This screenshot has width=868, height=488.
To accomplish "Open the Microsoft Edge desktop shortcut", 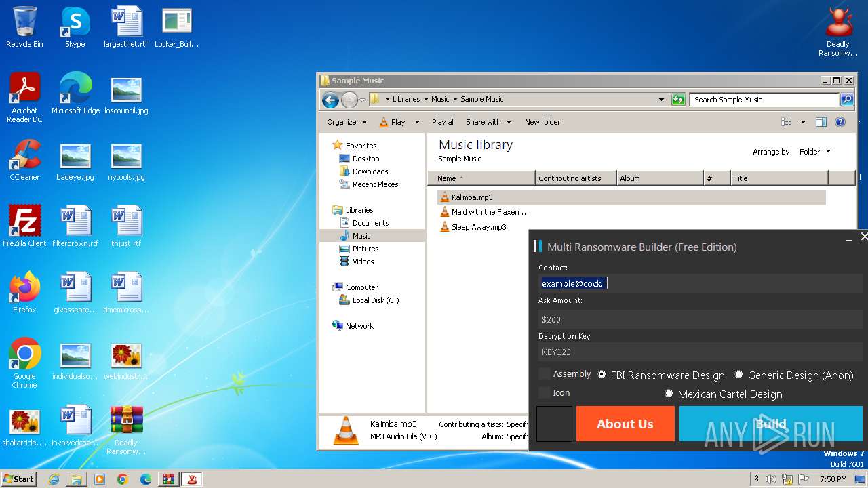I will point(75,94).
